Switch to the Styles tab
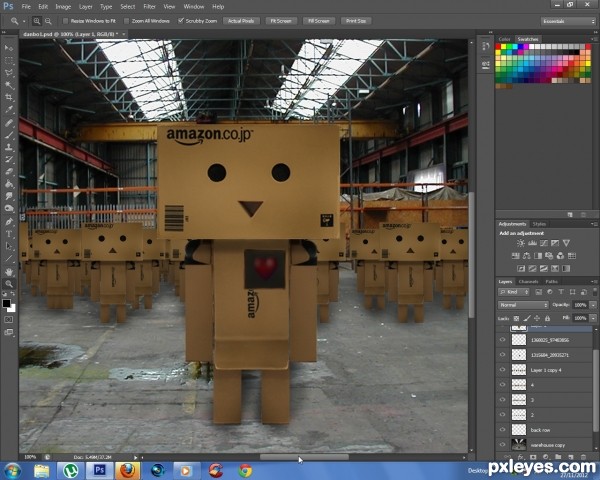The image size is (600, 480). tap(539, 224)
